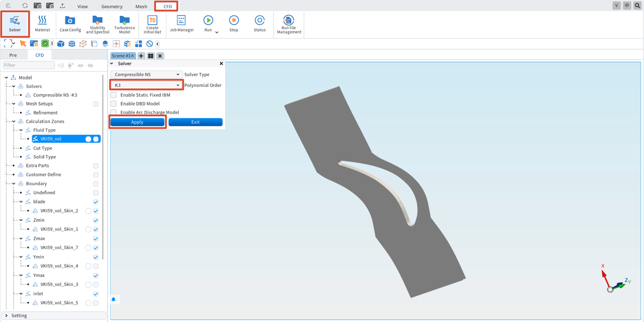The height and width of the screenshot is (322, 644).
Task: Open Case Config in ribbon
Action: (70, 24)
